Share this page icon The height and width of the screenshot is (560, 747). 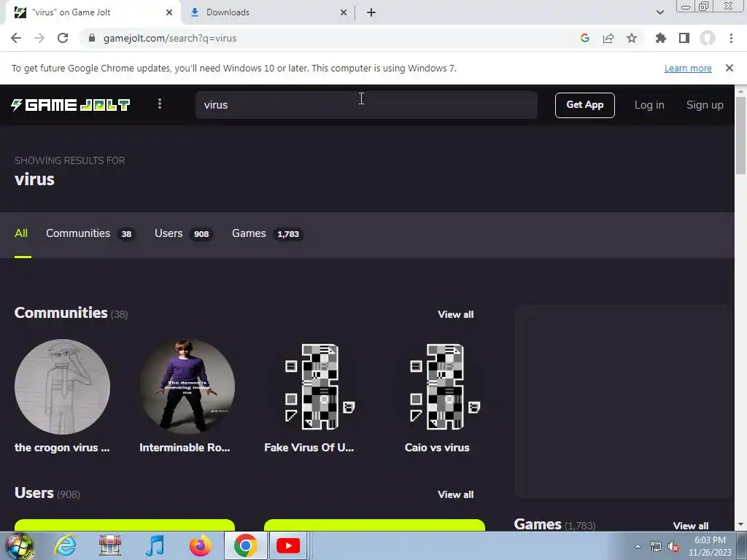click(x=608, y=38)
